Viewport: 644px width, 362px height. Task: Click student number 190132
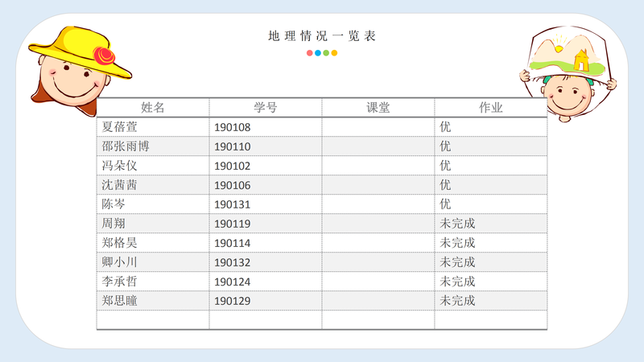tap(233, 262)
